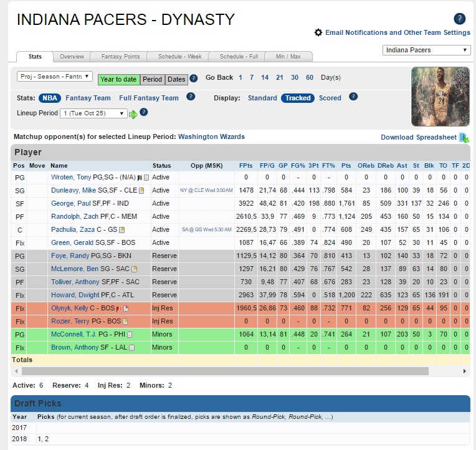
Task: Set display to Standard
Action: point(262,98)
